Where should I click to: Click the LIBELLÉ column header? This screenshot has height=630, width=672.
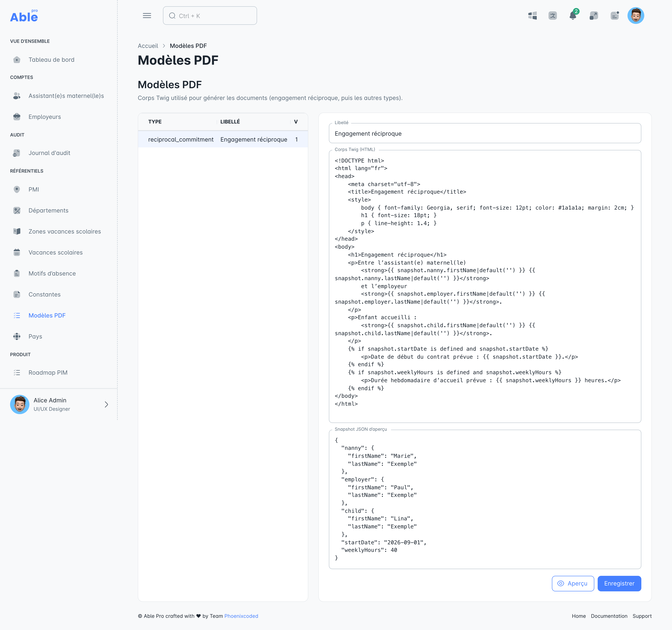point(230,122)
